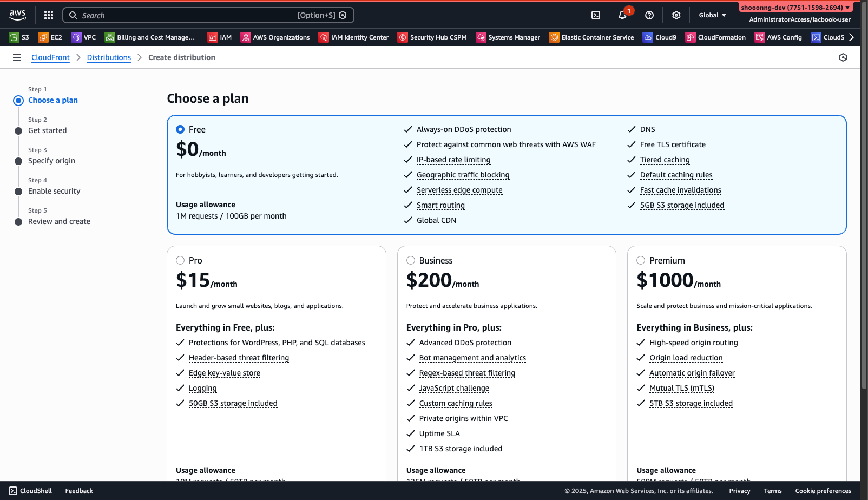This screenshot has height=500, width=868.
Task: Launch CloudShell from the top bar icon
Action: [596, 15]
